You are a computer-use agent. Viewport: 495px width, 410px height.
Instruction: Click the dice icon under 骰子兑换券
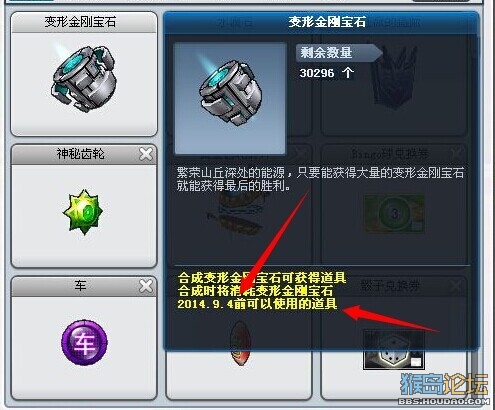pyautogui.click(x=394, y=350)
